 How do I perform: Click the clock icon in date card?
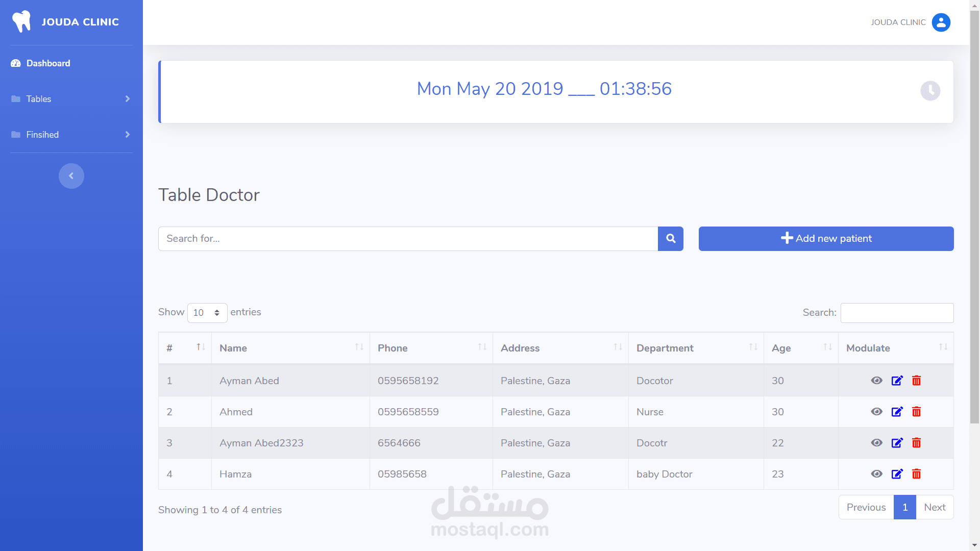[x=930, y=91]
